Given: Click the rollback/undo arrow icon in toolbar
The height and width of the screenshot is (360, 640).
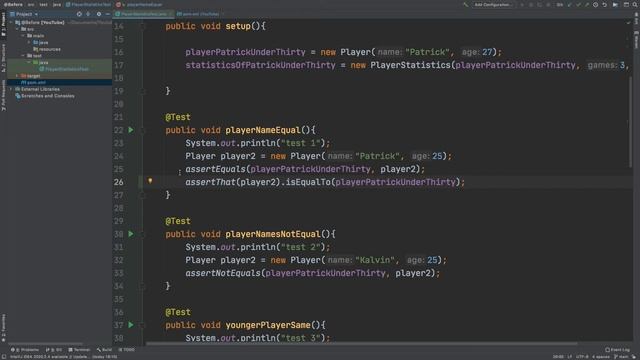Looking at the screenshot, I should (x=604, y=4).
